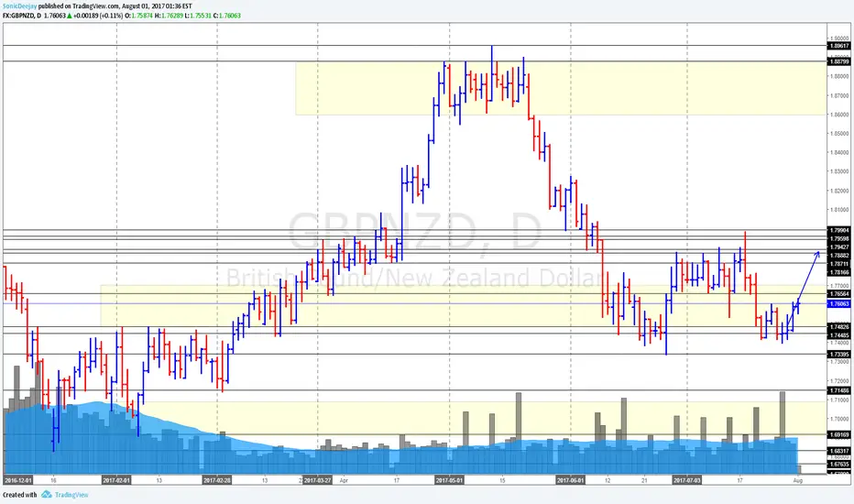Screen dimensions: 854x504
Task: Select the 1.68317 price level label
Action: click(838, 451)
